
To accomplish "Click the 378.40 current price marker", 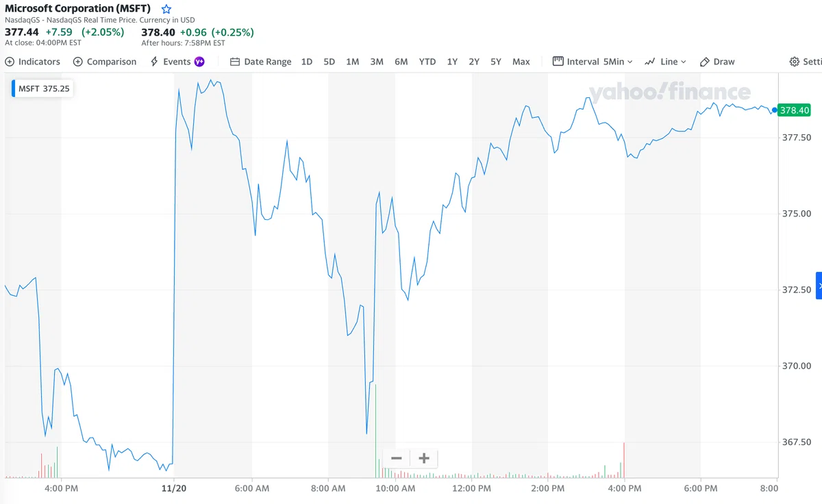I will [x=795, y=110].
